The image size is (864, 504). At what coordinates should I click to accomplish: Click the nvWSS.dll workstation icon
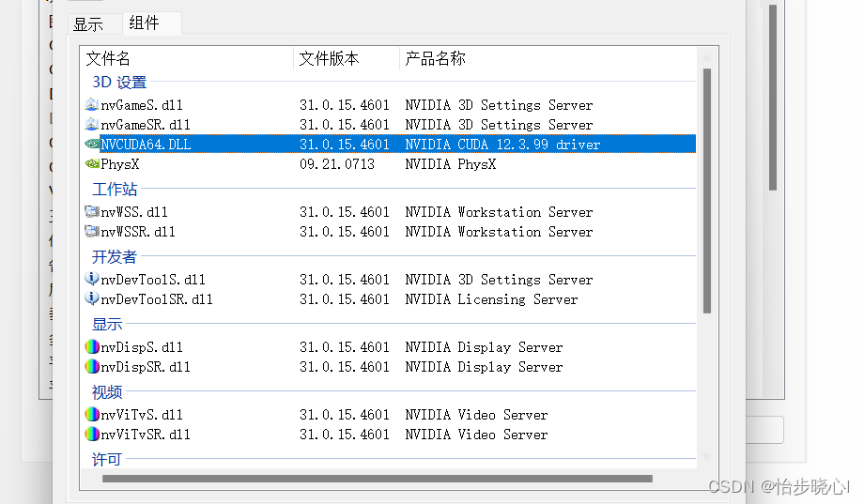(91, 211)
